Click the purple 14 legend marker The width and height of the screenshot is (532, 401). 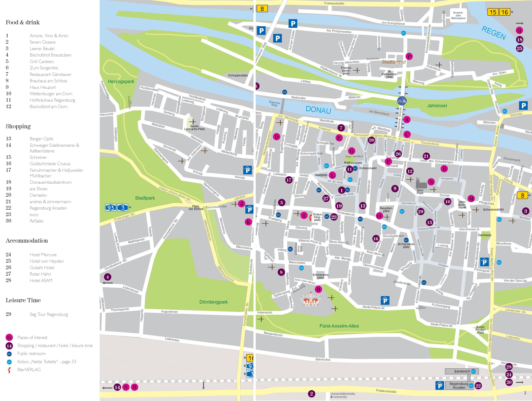point(9,346)
